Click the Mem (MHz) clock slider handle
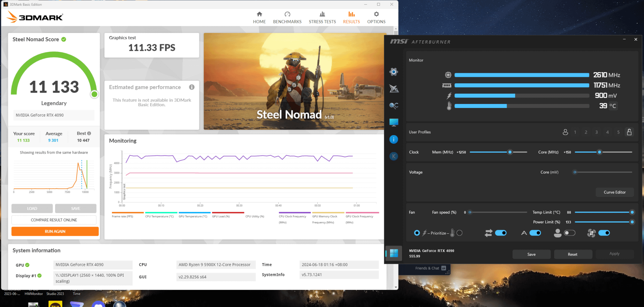Viewport: 644px width, 307px height. tap(510, 152)
